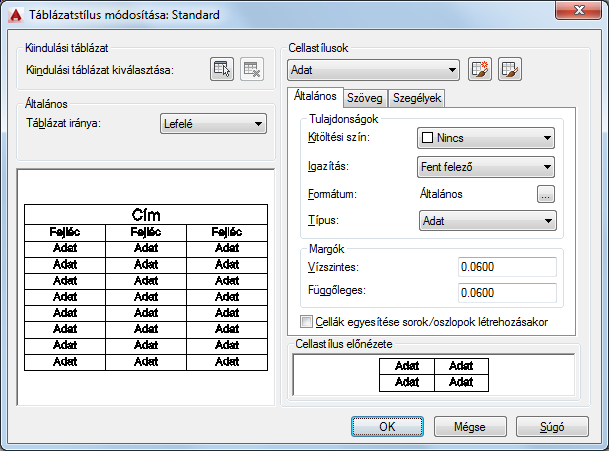Screen dimensions: 609x451
Task: Click the Cím cell in table preview
Action: pyautogui.click(x=146, y=214)
